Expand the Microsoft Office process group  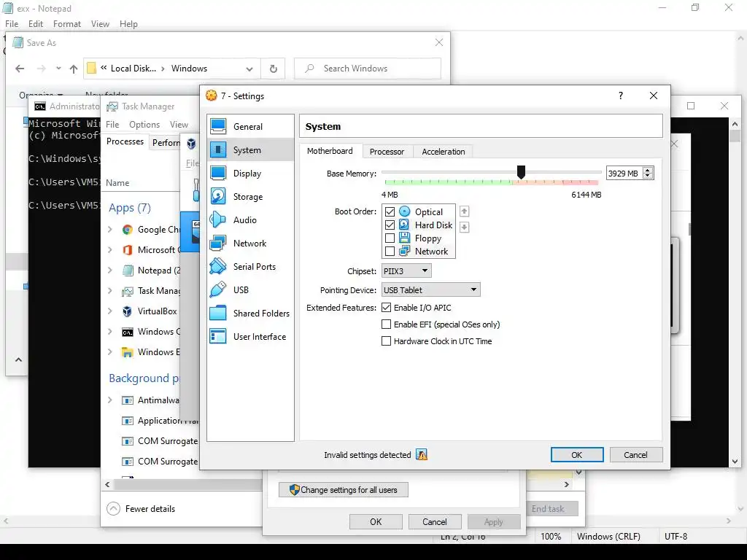[110, 250]
